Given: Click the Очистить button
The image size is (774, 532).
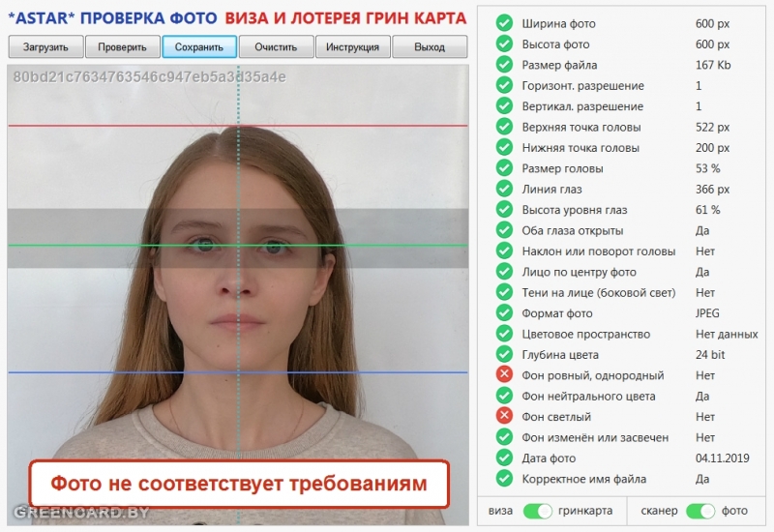Looking at the screenshot, I should [x=276, y=46].
